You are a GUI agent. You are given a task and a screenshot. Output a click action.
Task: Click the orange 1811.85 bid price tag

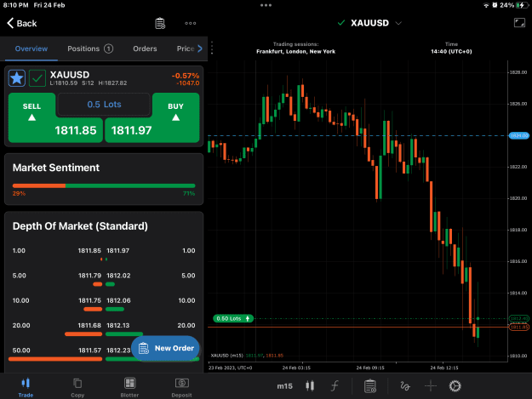click(519, 328)
